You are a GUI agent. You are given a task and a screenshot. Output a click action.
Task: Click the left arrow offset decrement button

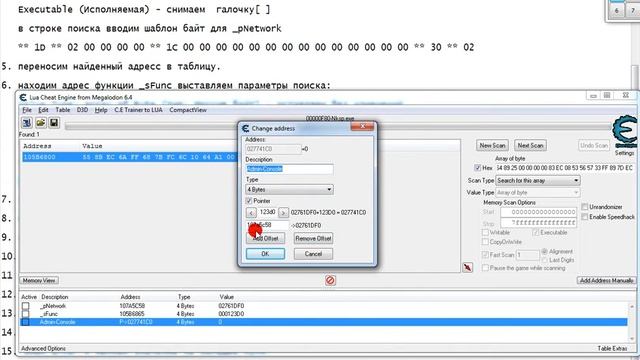[251, 213]
